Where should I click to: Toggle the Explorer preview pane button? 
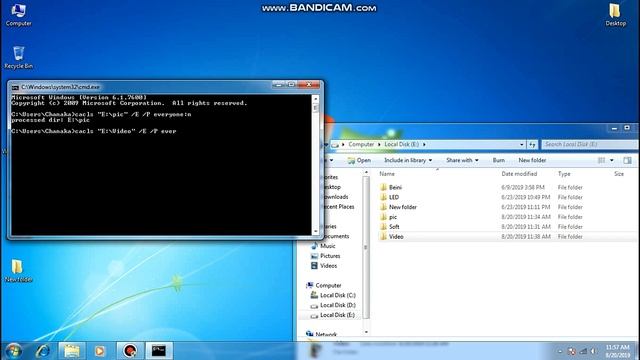coord(627,160)
